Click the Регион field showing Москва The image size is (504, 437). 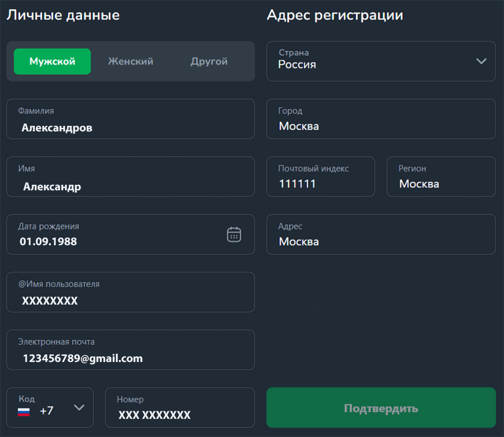click(x=441, y=177)
